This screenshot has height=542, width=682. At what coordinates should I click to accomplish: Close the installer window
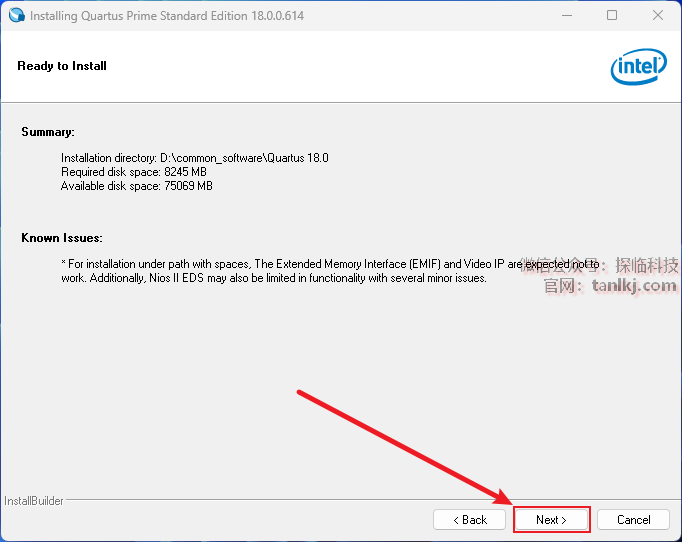click(658, 15)
